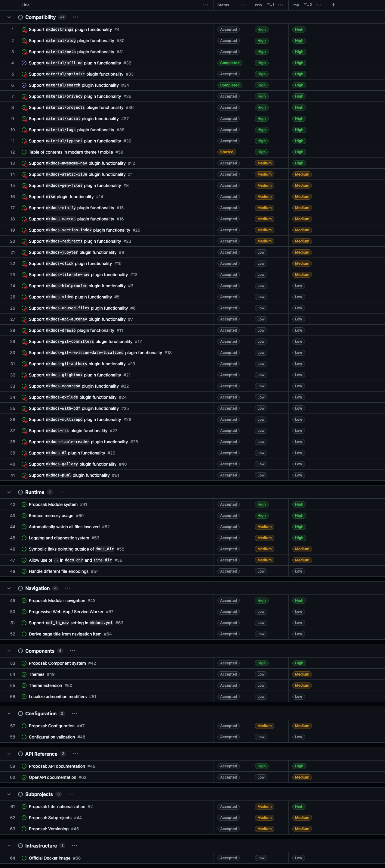The width and height of the screenshot is (385, 868).
Task: Open the Title column options menu
Action: (x=206, y=5)
